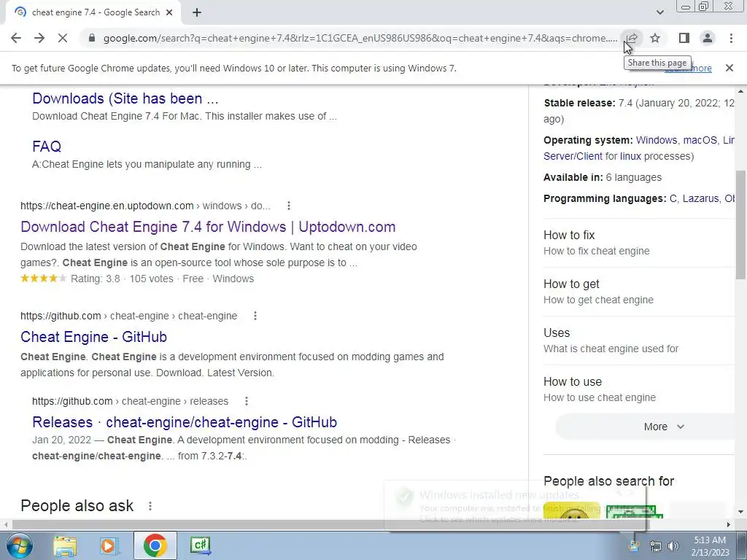Image resolution: width=747 pixels, height=560 pixels.
Task: Select How to use cheat engine suggestion
Action: coord(638,389)
